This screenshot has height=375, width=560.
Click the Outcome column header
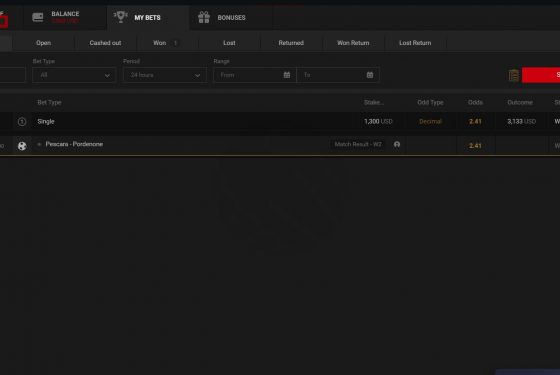pyautogui.click(x=520, y=102)
